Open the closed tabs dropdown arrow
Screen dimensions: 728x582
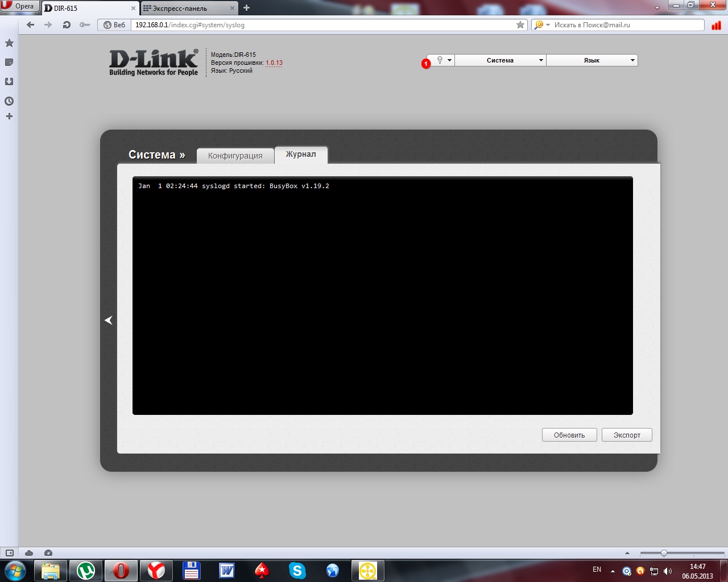657,8
